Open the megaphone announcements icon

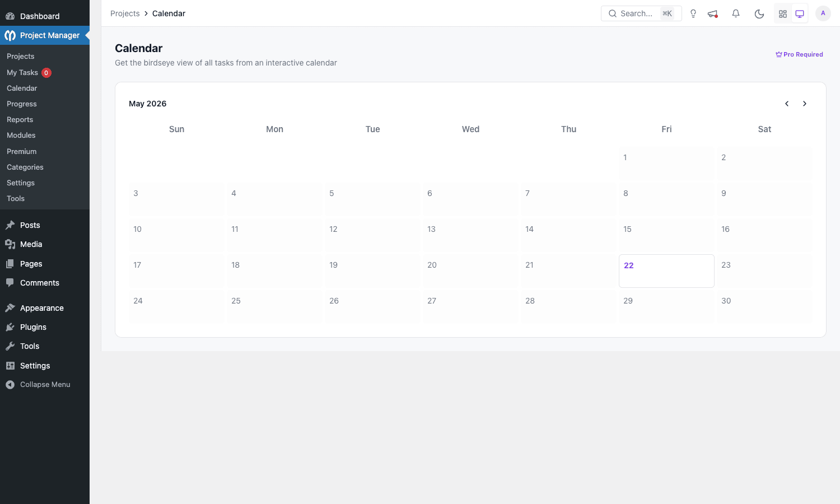pyautogui.click(x=713, y=13)
